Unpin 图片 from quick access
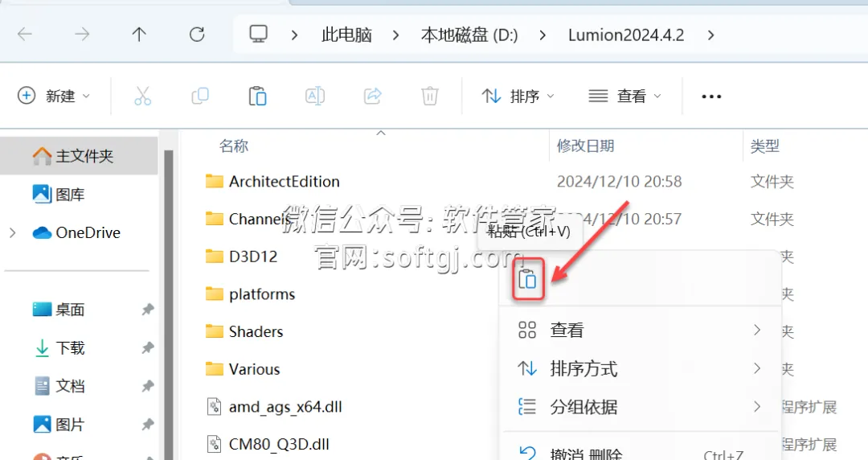 pyautogui.click(x=148, y=425)
